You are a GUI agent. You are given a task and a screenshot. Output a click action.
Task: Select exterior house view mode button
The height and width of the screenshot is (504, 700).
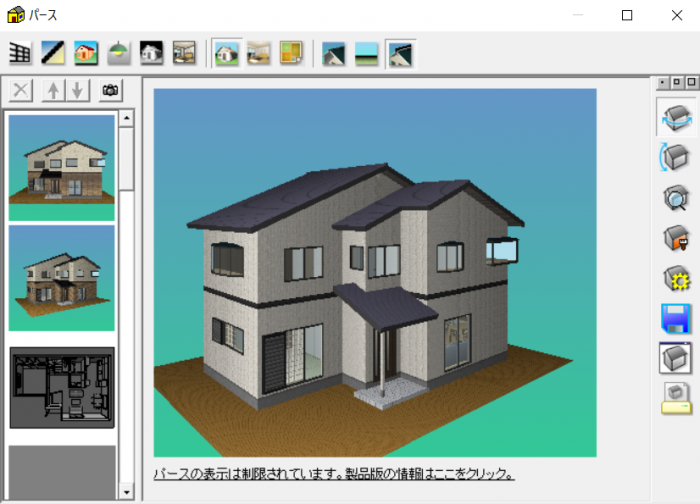click(226, 54)
